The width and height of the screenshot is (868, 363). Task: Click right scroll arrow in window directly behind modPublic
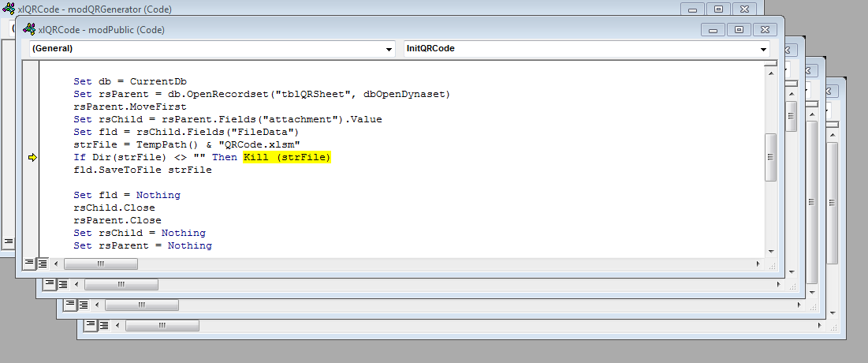tap(778, 284)
